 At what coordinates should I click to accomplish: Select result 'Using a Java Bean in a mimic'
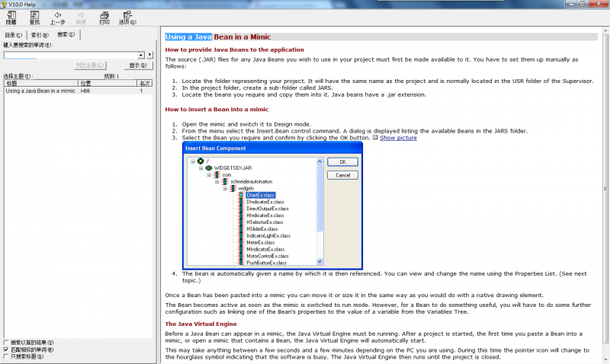tap(78, 91)
